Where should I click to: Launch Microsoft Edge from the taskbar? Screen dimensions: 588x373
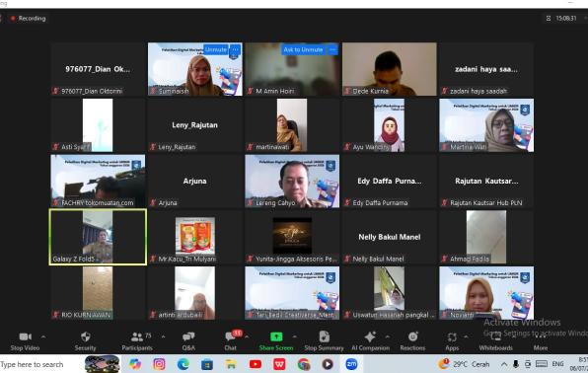[x=183, y=364]
